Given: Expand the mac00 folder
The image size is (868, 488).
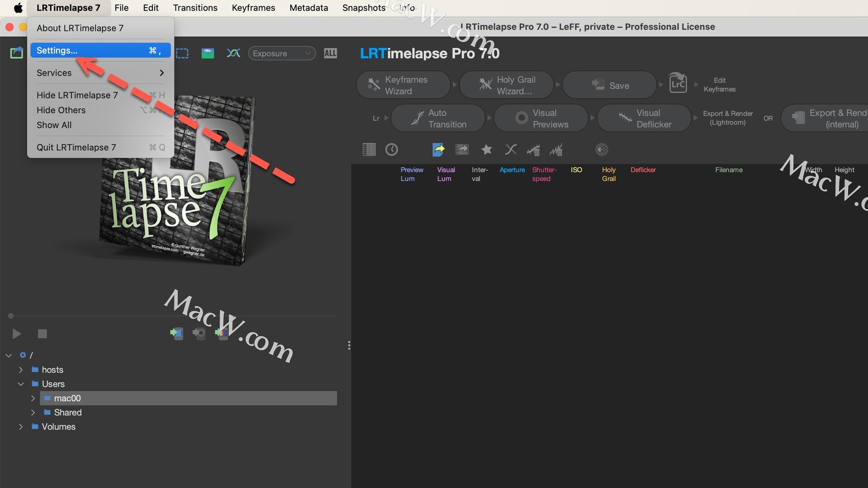Looking at the screenshot, I should [33, 398].
